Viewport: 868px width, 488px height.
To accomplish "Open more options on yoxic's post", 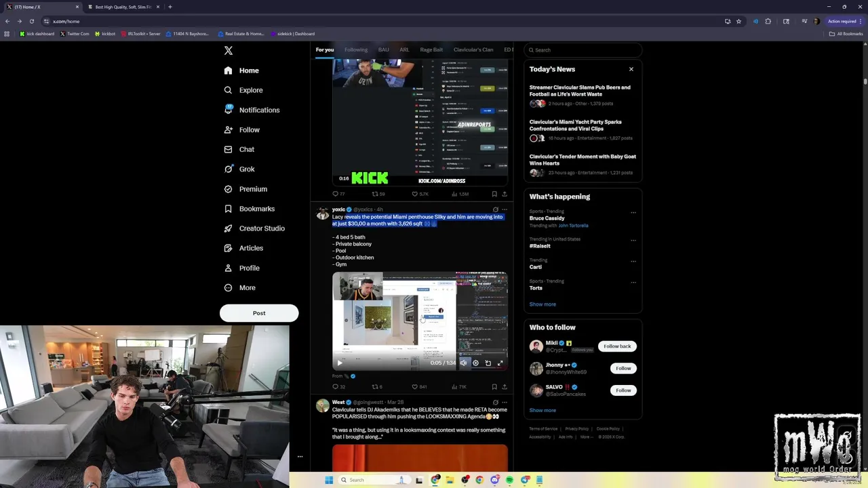I will [x=505, y=209].
